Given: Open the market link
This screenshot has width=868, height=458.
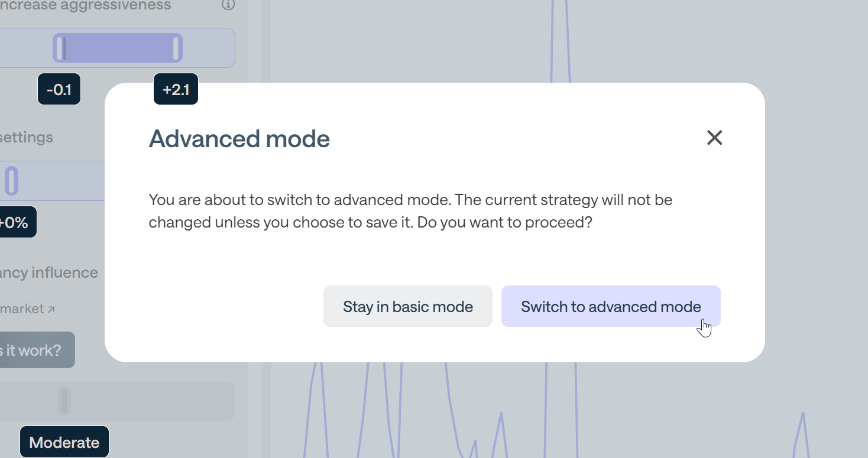Looking at the screenshot, I should tap(24, 309).
